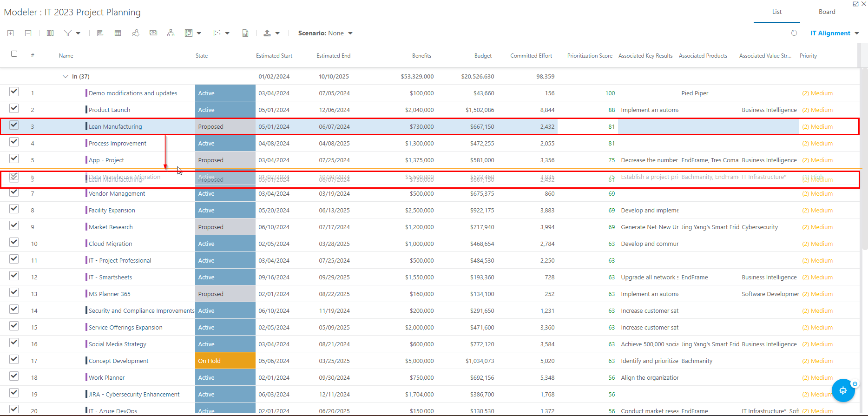
Task: Click the export upload icon
Action: pyautogui.click(x=267, y=33)
